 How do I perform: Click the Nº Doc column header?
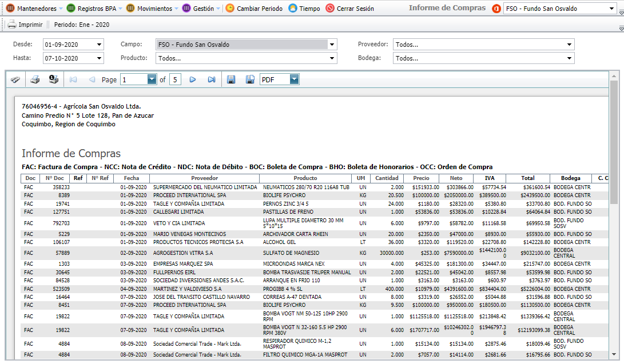tap(54, 178)
